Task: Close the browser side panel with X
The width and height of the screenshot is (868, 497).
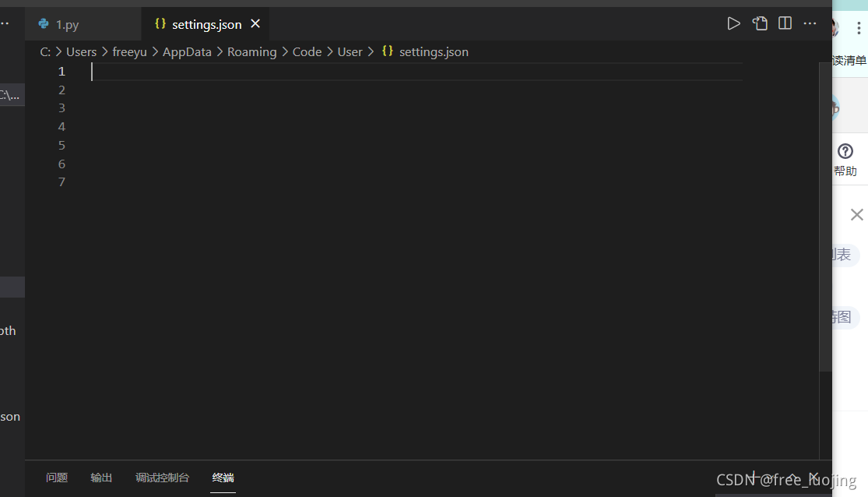Action: [857, 214]
